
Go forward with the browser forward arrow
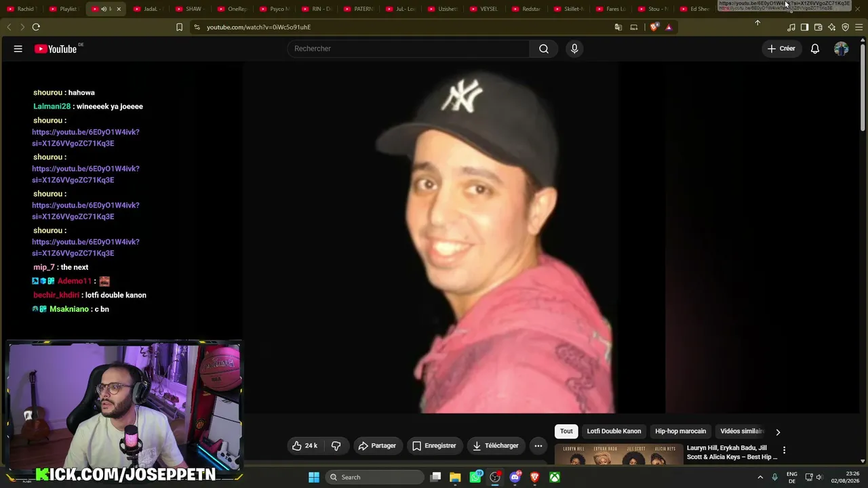click(x=22, y=27)
